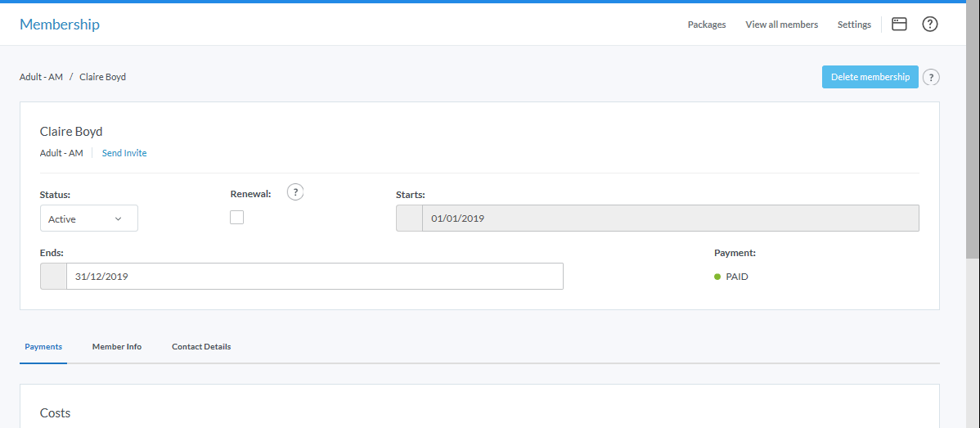Open the Status dropdown showing Active
Viewport: 980px width, 428px height.
pos(88,219)
